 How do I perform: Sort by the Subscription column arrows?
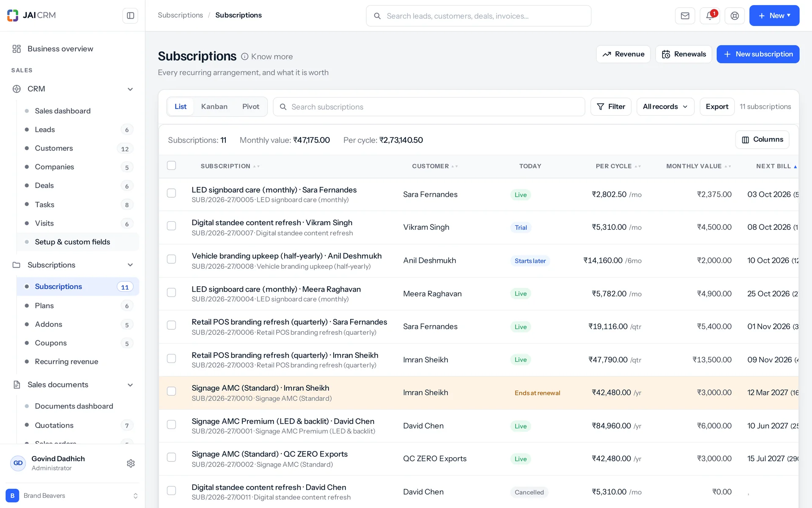256,166
